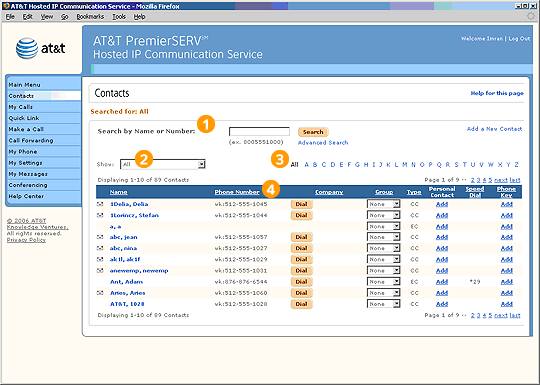Open Group dropdown for 1lorincz, Stefan
Viewport: 540px width, 385px height.
pyautogui.click(x=383, y=215)
